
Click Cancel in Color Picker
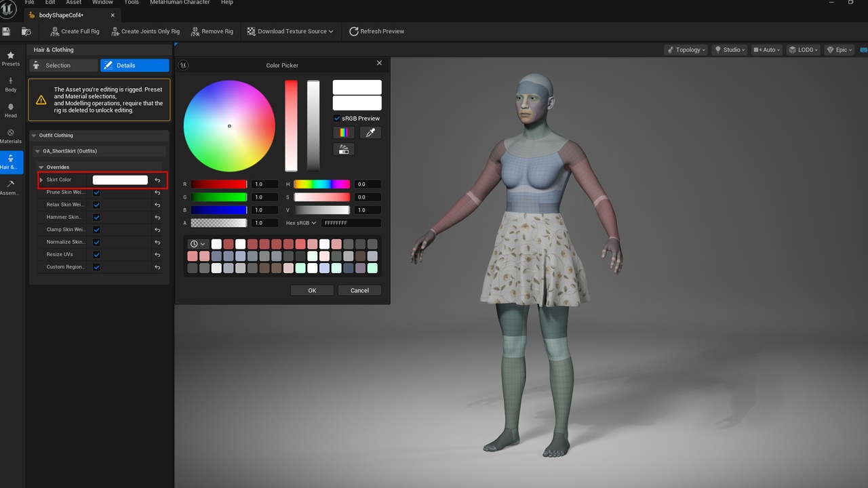pos(359,290)
